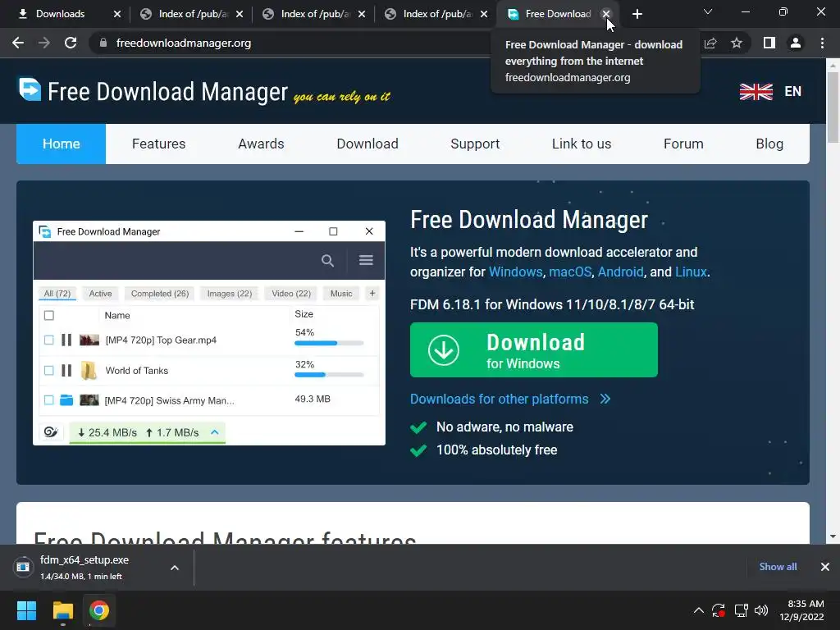Open a new tab with plus button
Viewport: 840px width, 630px height.
click(637, 14)
